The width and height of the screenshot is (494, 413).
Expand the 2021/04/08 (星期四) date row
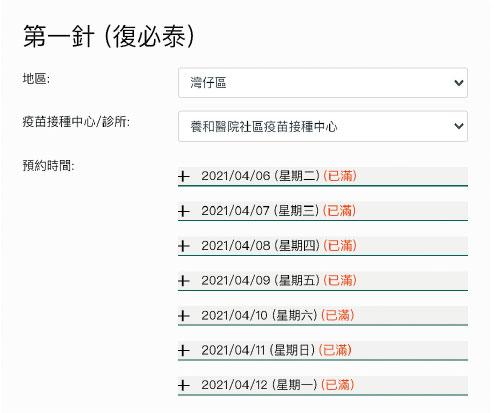coord(323,246)
